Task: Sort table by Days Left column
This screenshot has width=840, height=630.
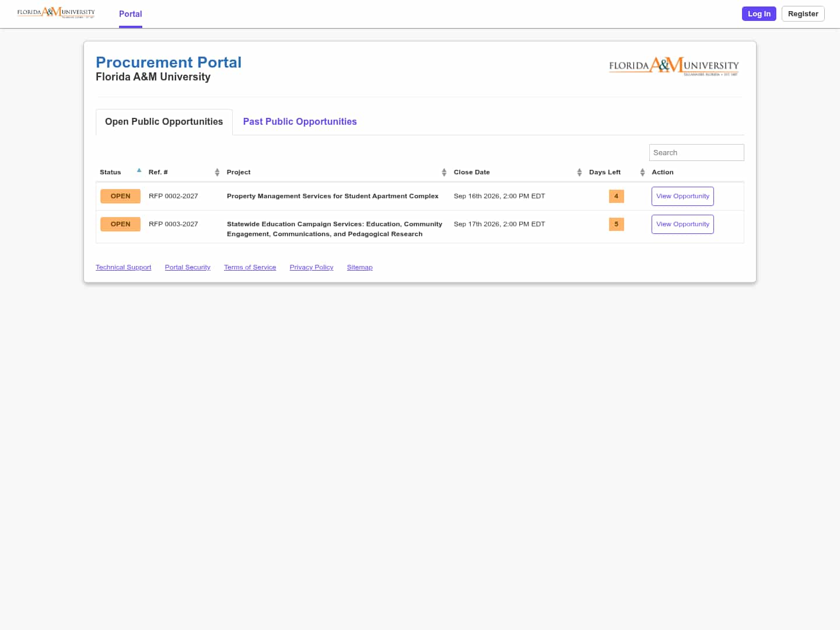Action: [642, 172]
